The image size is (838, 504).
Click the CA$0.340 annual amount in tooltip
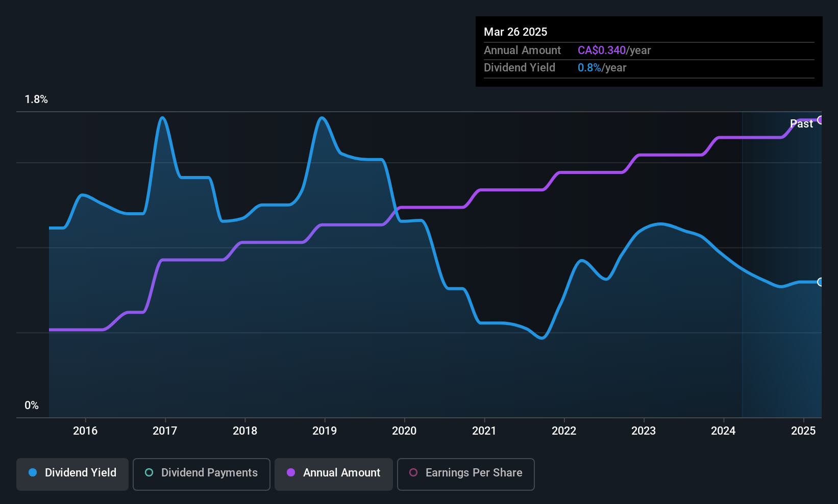[x=602, y=50]
